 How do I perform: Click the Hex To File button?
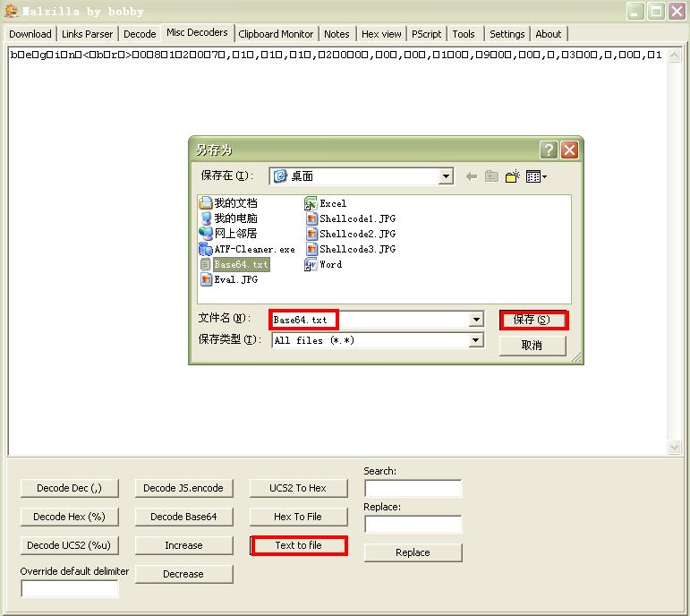pyautogui.click(x=298, y=517)
